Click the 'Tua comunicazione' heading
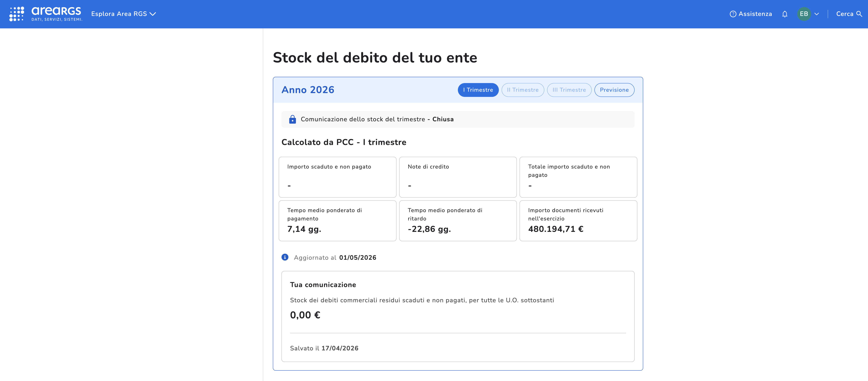The image size is (868, 381). pyautogui.click(x=323, y=285)
